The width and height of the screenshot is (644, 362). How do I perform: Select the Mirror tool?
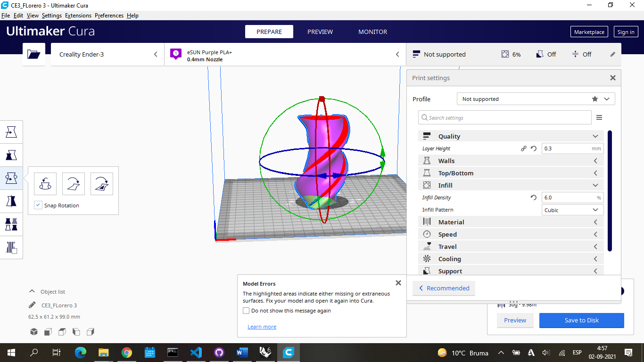[x=12, y=201]
